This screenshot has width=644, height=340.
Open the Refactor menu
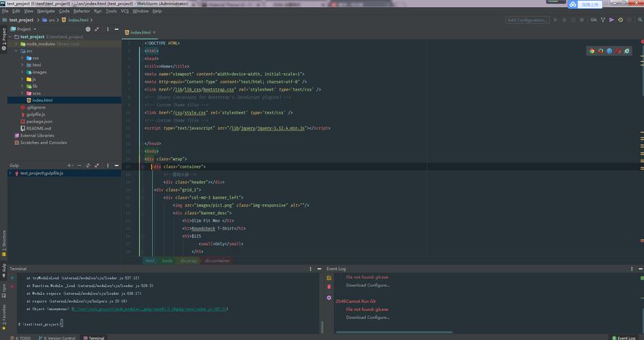[x=81, y=11]
